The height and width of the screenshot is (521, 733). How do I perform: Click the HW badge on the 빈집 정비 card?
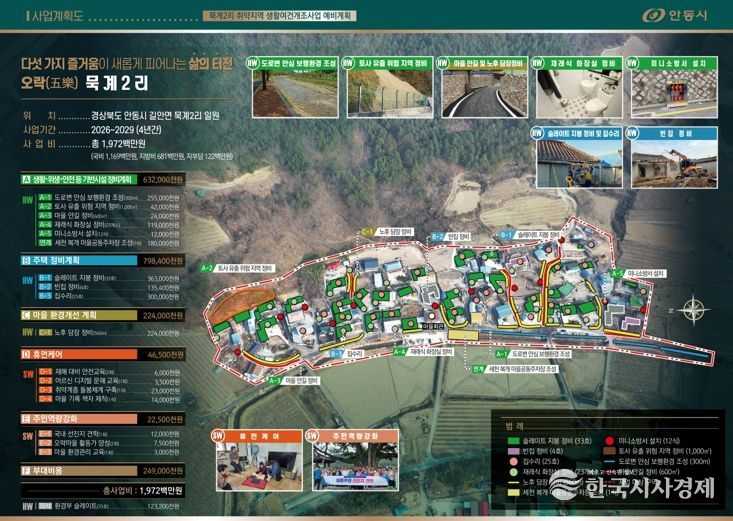pyautogui.click(x=632, y=133)
